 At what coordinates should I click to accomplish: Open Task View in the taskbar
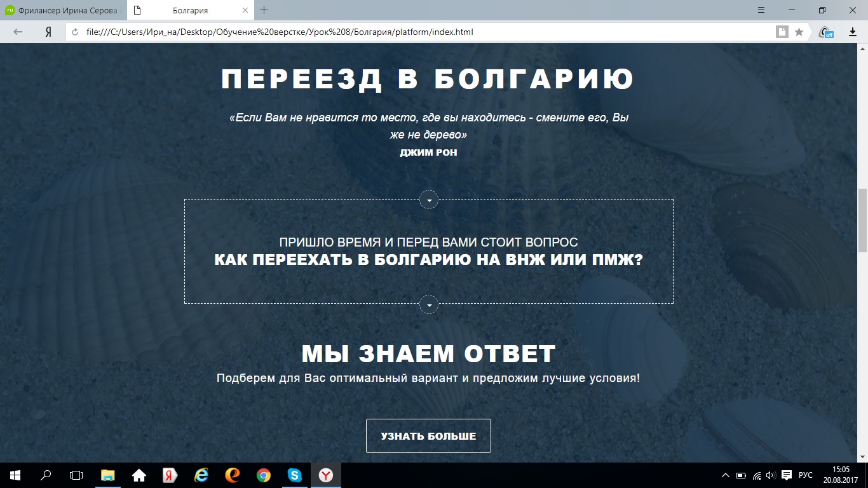tap(76, 475)
